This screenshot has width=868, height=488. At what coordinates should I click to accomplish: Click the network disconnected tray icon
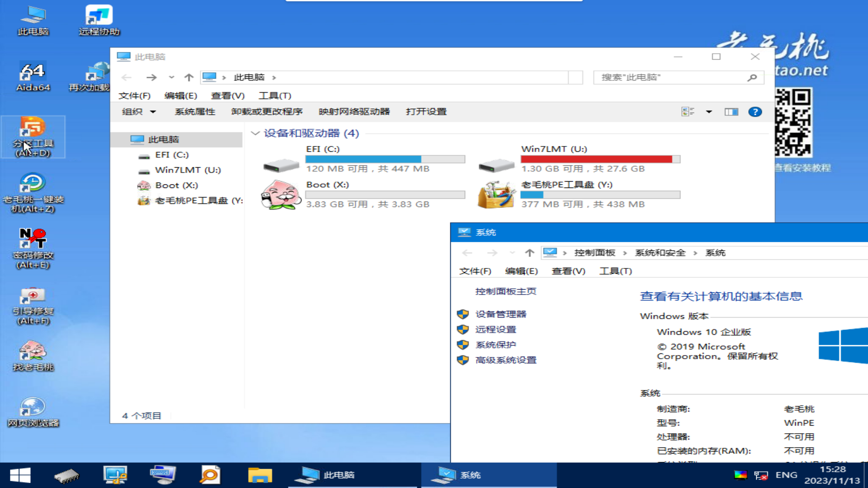pos(761,475)
